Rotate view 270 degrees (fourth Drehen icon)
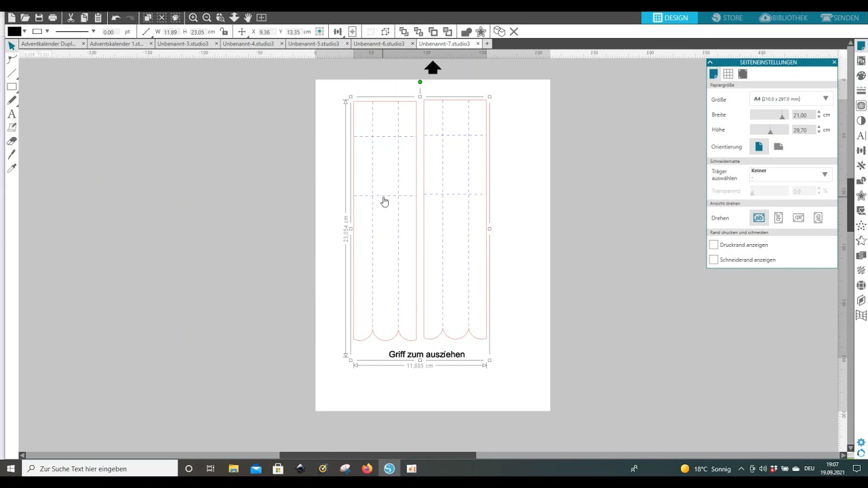This screenshot has height=488, width=868. 818,218
